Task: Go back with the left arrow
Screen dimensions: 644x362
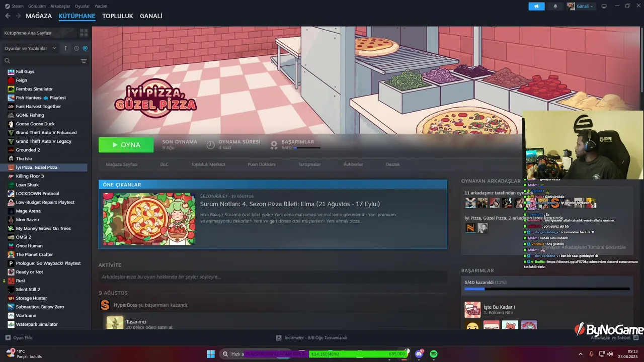Action: (x=8, y=16)
